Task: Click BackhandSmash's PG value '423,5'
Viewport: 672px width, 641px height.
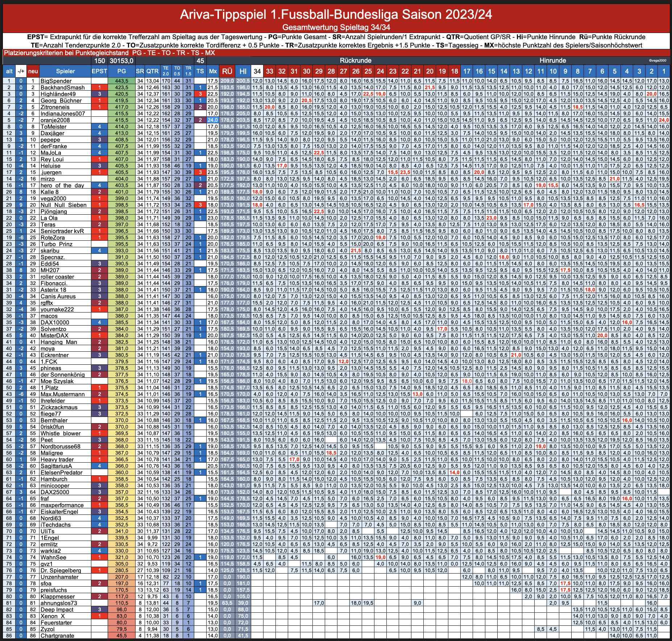Action: 121,87
